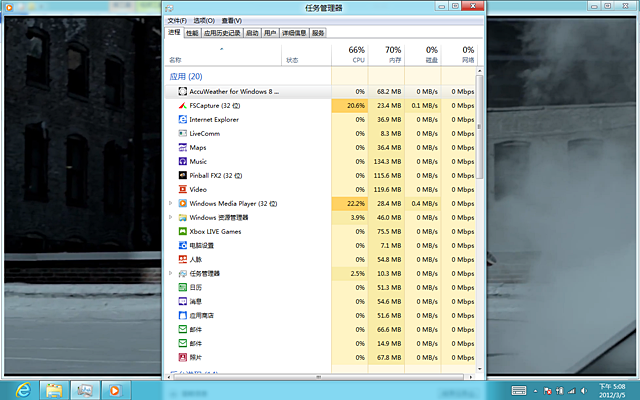The width and height of the screenshot is (640, 400).
Task: Click the 20.6% CPU cell for FSCapture
Action: click(x=350, y=105)
